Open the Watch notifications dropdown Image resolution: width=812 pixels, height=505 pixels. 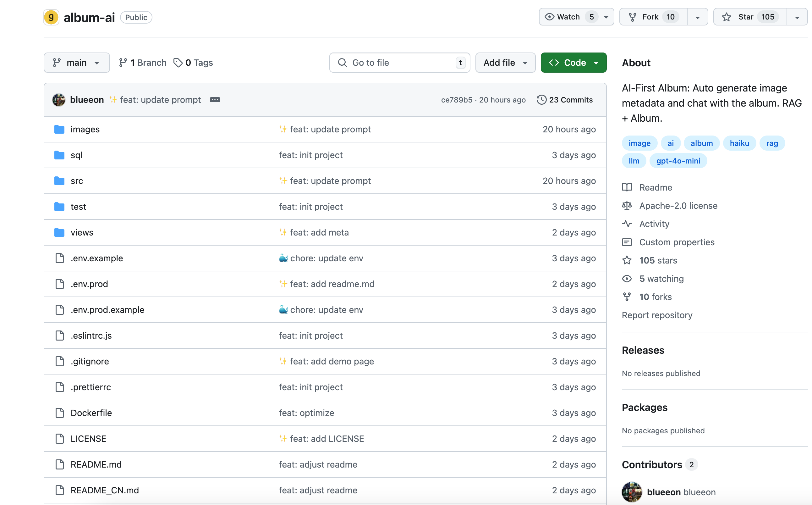(576, 17)
